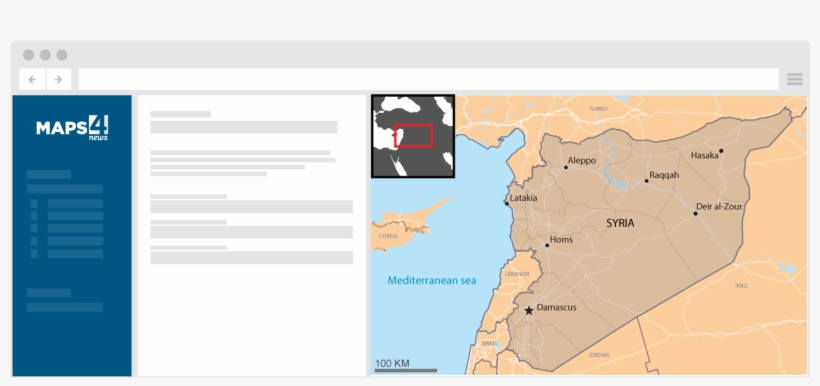The image size is (820, 386).
Task: Click the Aleppo city dot marker
Action: 565,167
